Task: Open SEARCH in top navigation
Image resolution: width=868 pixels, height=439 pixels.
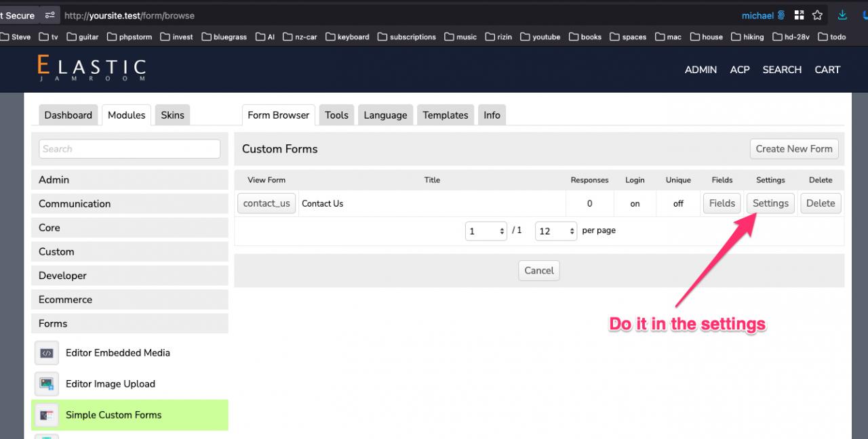Action: 782,70
